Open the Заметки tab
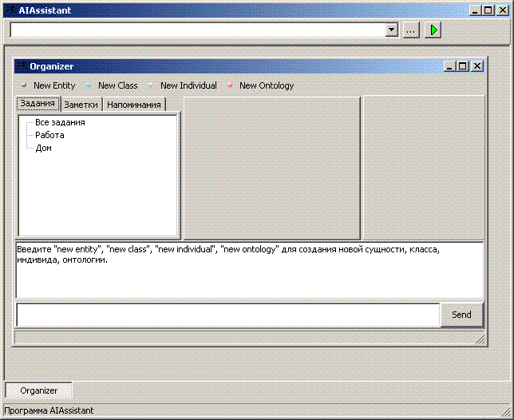 tap(81, 105)
